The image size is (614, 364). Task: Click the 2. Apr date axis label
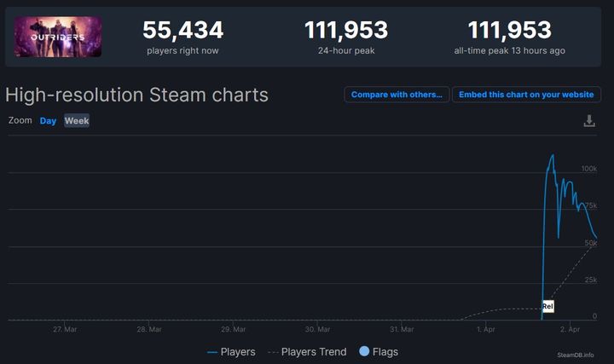point(570,329)
